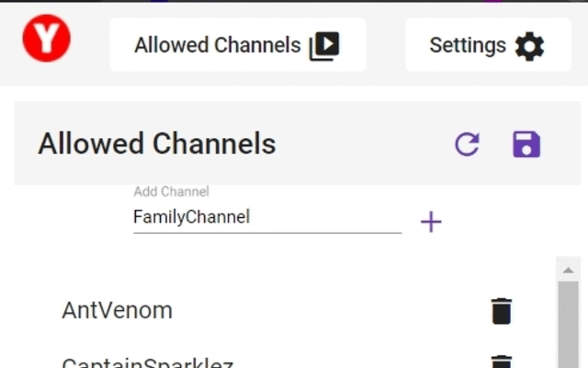Image resolution: width=588 pixels, height=368 pixels.
Task: Click the channel list scrollbar thumb
Action: 568,322
